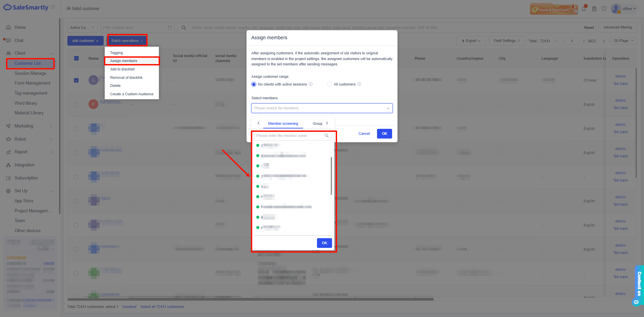Screen dimensions: 644x317
Task: Click the notification bell icon
Action: 584,9
